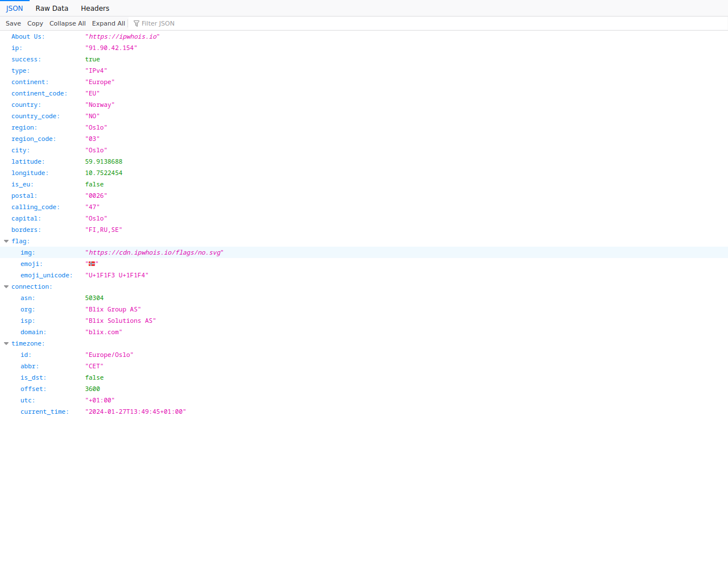
Task: Click the Norway flag emoji value
Action: [x=92, y=264]
